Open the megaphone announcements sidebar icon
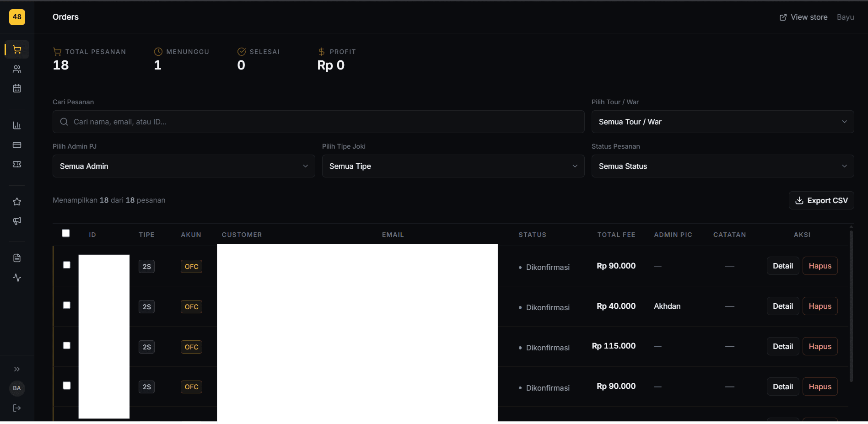The height and width of the screenshot is (424, 868). (x=17, y=221)
